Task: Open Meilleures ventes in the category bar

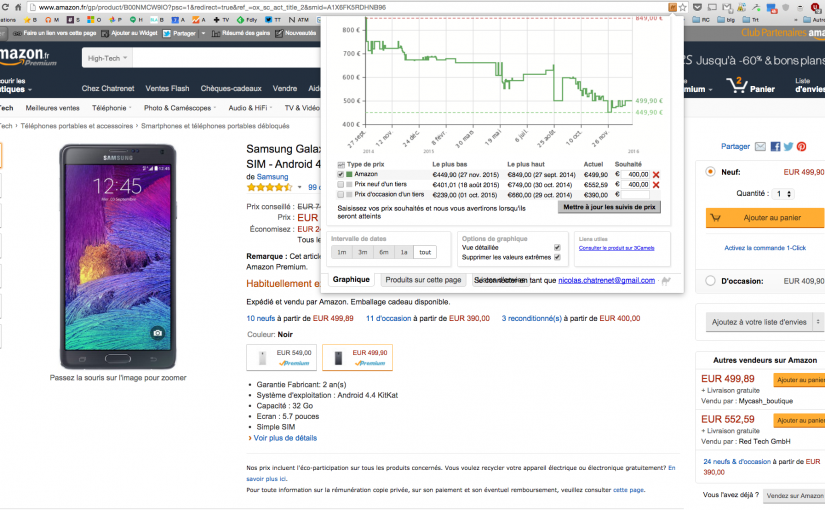Action: pyautogui.click(x=53, y=108)
